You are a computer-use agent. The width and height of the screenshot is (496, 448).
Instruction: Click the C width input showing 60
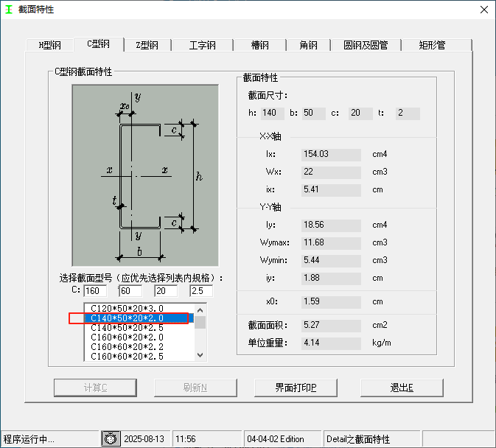click(130, 291)
